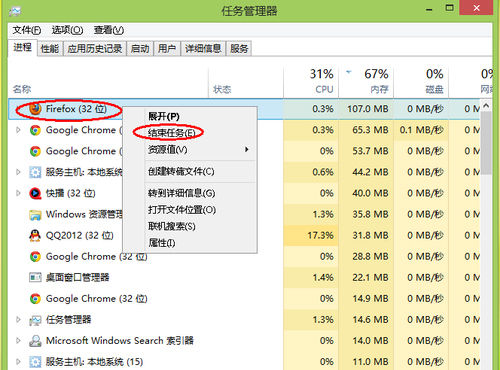Screen dimensions: 500x370
Task: Click the 1.4% CPU value for 桌面窗口管理器
Action: pyautogui.click(x=311, y=277)
